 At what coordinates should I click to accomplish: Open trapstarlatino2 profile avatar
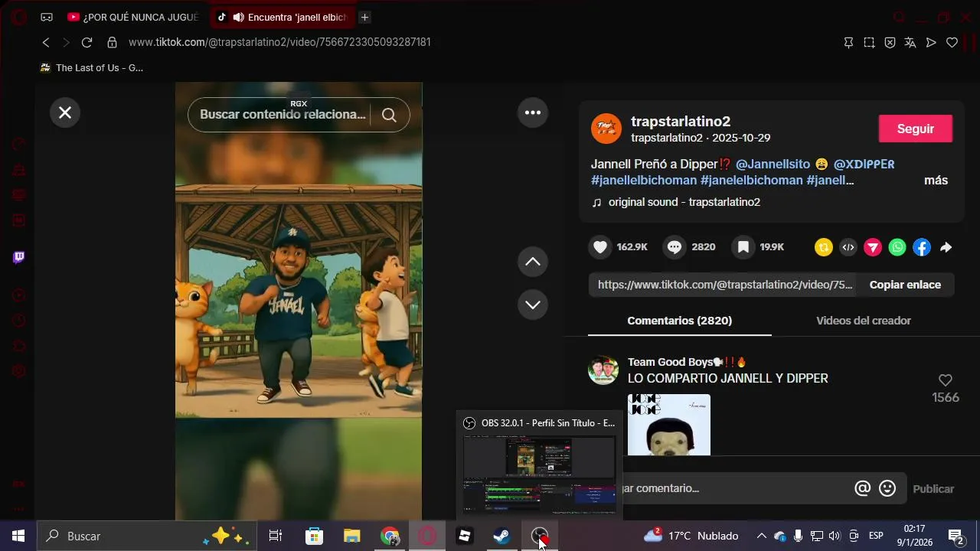(606, 129)
